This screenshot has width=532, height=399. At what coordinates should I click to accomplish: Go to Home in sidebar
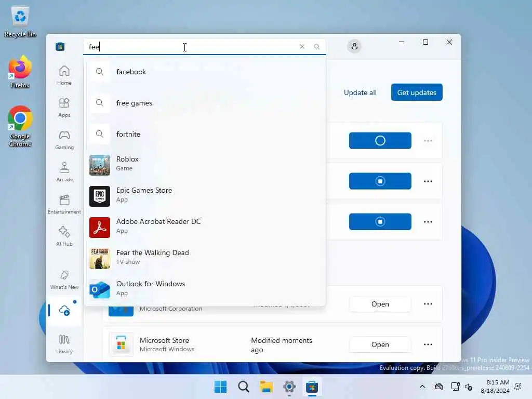pos(64,75)
